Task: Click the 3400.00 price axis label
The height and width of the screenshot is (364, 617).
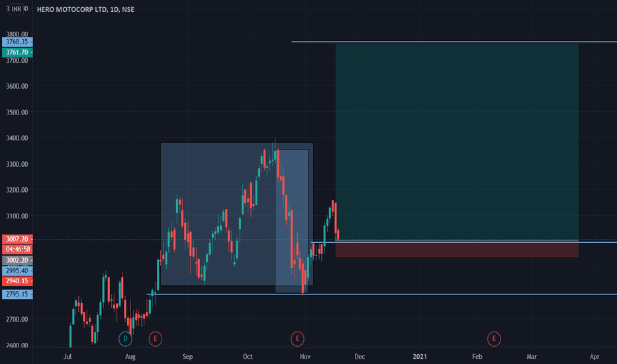Action: point(17,138)
